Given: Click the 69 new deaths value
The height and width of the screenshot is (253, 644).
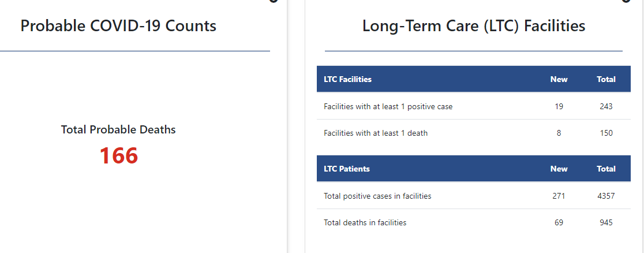Looking at the screenshot, I should click(559, 222).
